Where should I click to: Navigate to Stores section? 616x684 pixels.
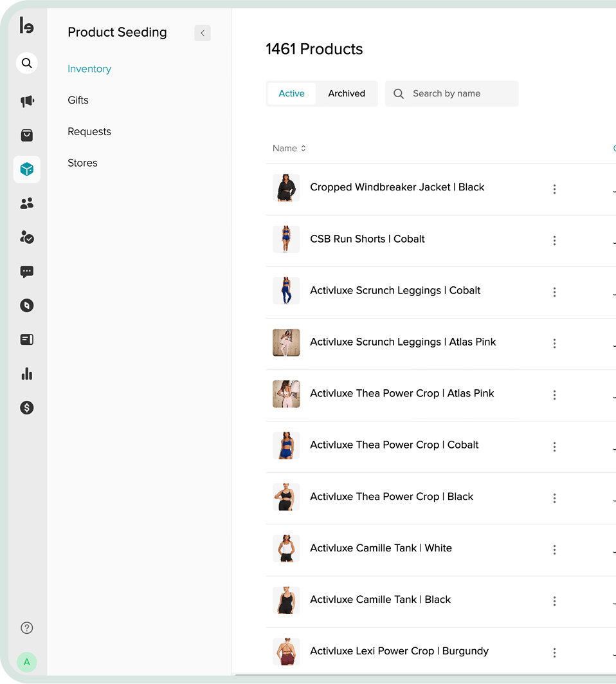click(x=83, y=163)
